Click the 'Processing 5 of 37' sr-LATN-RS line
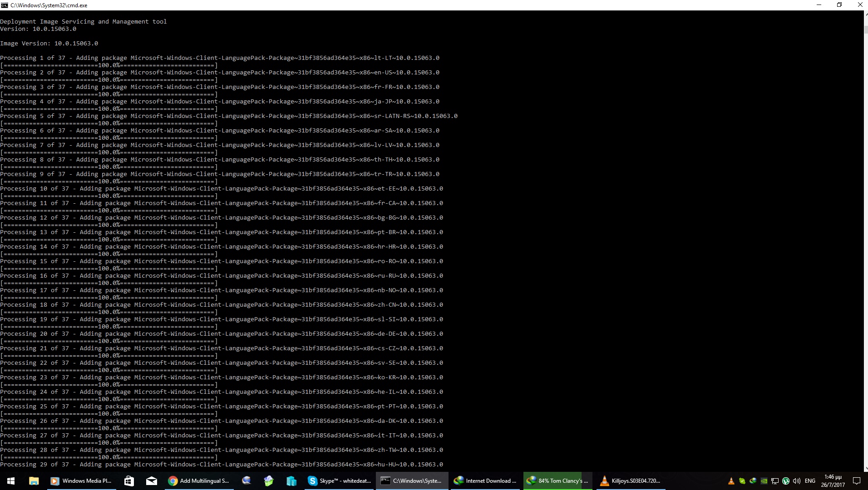 coord(229,116)
